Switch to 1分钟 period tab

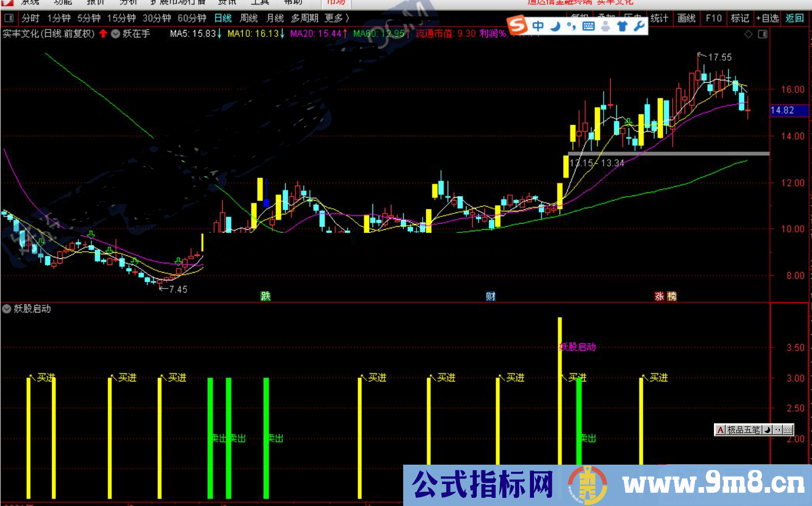[59, 18]
